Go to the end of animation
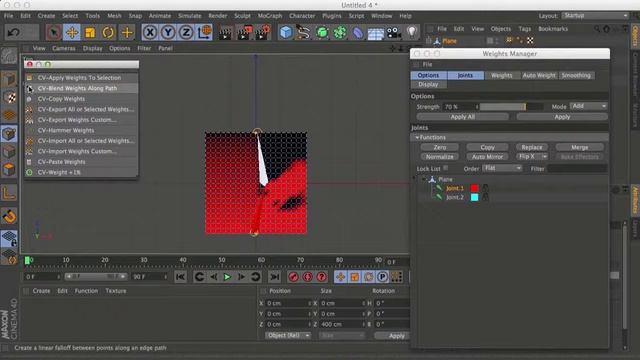The height and width of the screenshot is (360, 640). (275, 277)
